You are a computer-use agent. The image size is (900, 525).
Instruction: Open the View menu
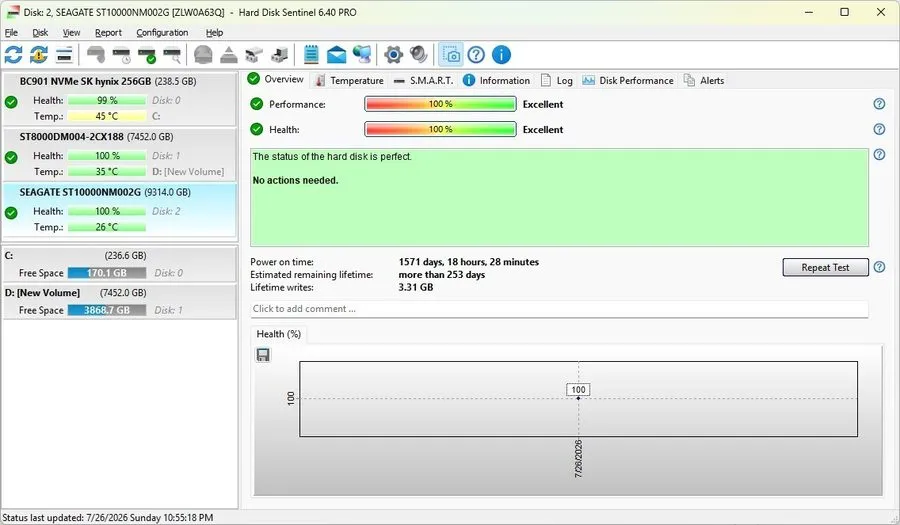pos(72,33)
